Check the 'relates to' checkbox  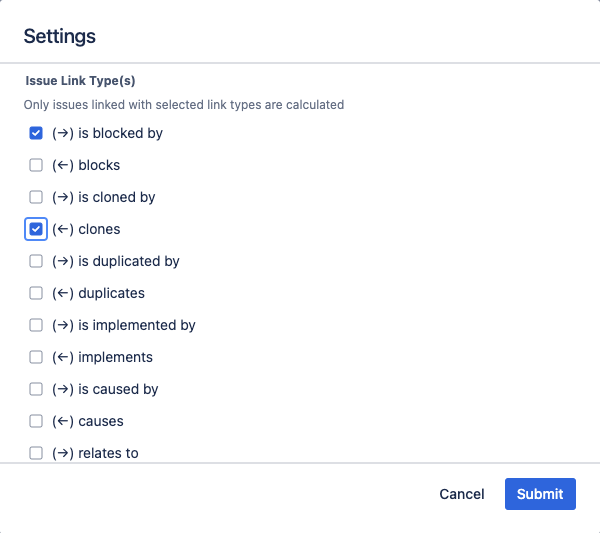coord(36,453)
